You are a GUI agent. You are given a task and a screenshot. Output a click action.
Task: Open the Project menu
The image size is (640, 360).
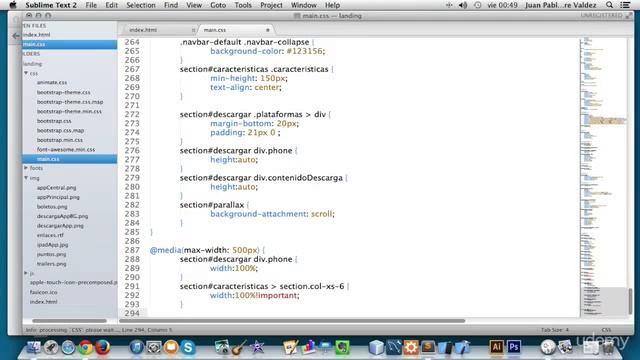pos(271,5)
